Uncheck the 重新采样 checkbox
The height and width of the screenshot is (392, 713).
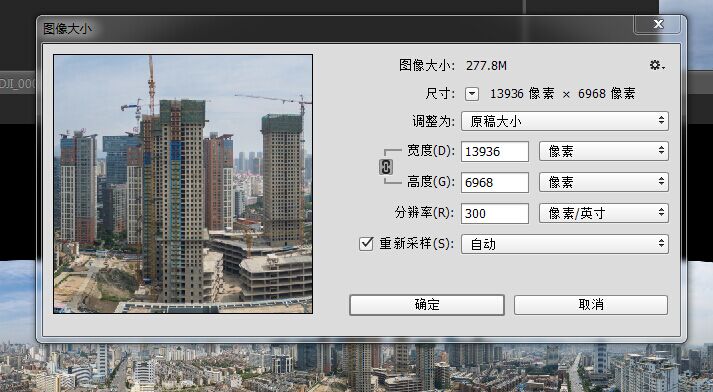click(x=366, y=243)
